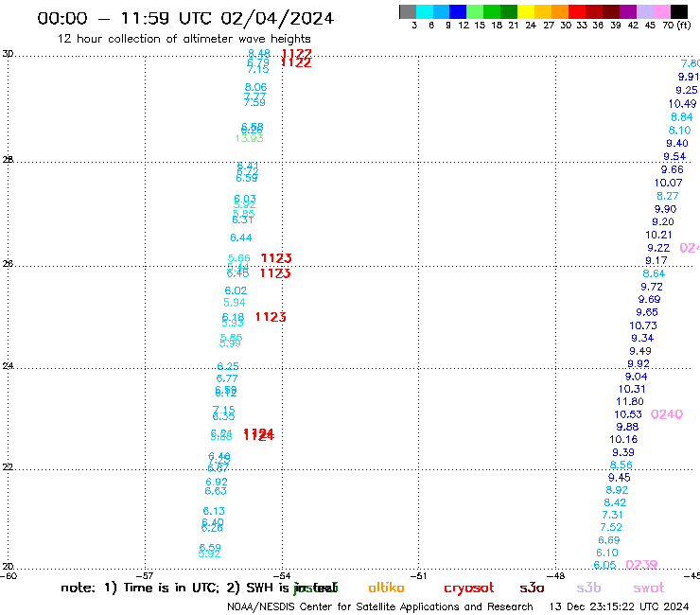Click the dark red s3a satellite label

(532, 588)
